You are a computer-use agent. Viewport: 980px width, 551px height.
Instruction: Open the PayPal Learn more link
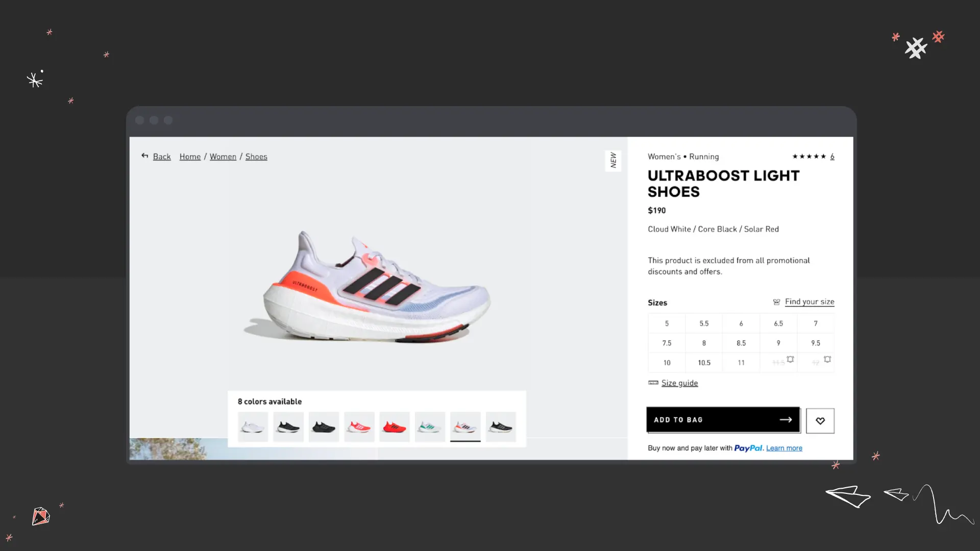tap(783, 448)
